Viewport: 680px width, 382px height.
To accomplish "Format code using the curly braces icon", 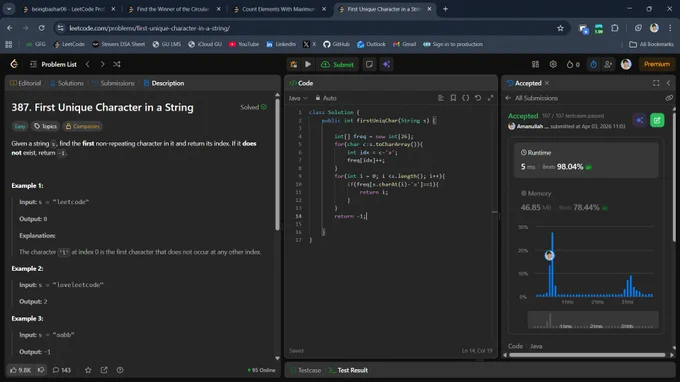I will pyautogui.click(x=465, y=98).
